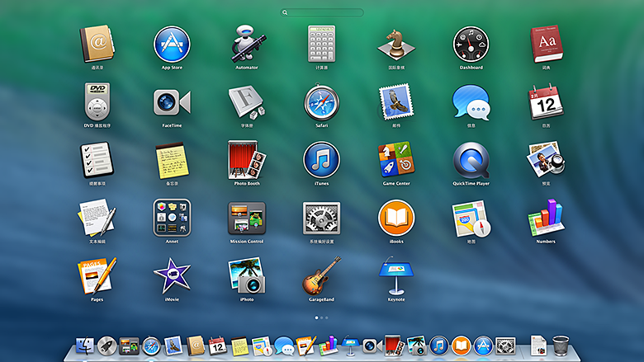
Task: Open iPhoto from the Launchpad grid
Action: point(247,276)
